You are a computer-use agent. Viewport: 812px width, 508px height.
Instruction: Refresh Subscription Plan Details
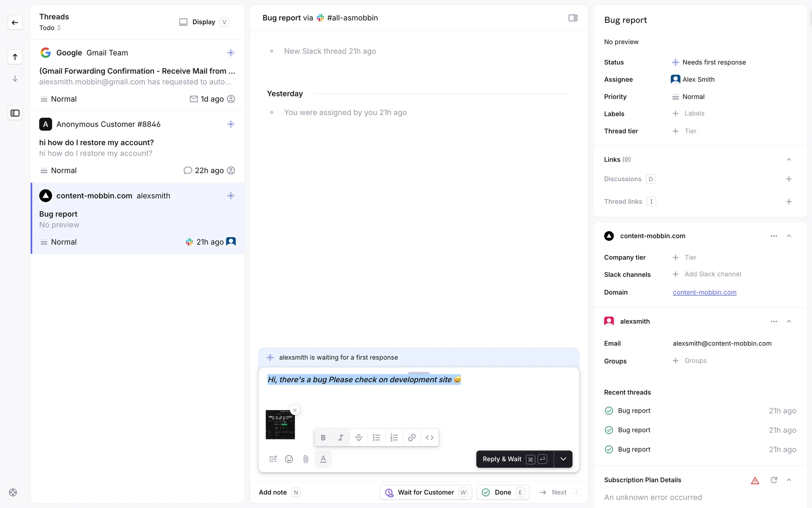click(x=774, y=480)
